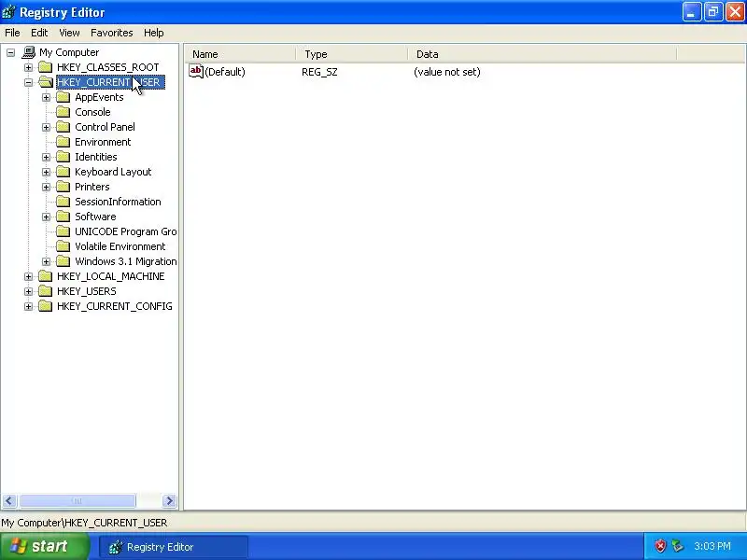The width and height of the screenshot is (747, 560).
Task: Select the Volatile Environment key label
Action: 120,246
